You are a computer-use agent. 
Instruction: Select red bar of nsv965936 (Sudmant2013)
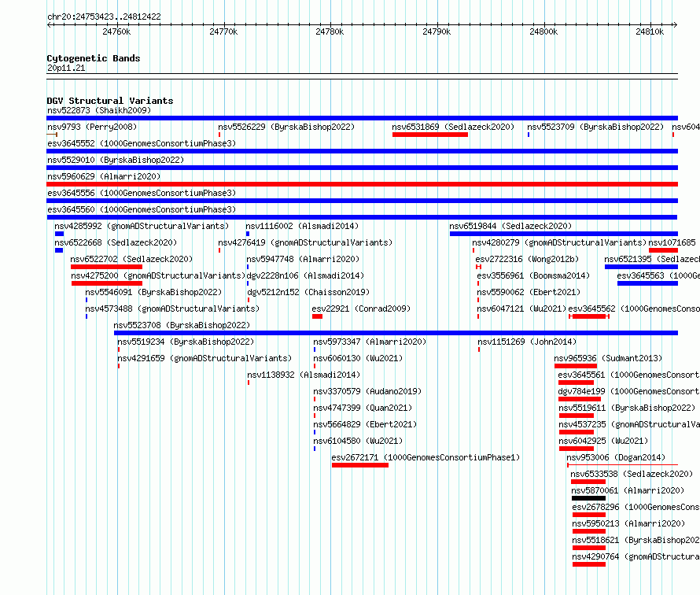pos(576,366)
